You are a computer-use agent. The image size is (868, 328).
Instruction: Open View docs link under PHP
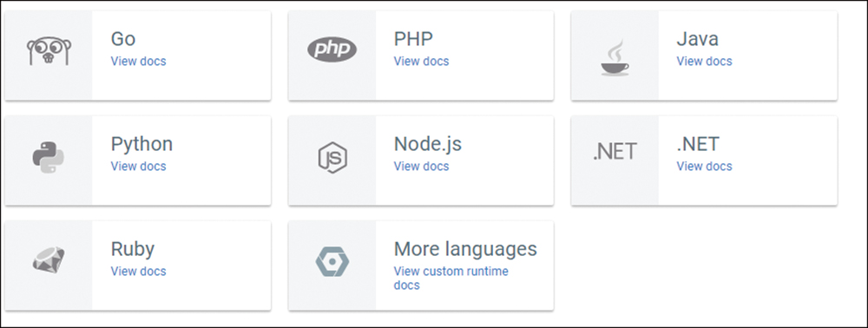pyautogui.click(x=421, y=62)
